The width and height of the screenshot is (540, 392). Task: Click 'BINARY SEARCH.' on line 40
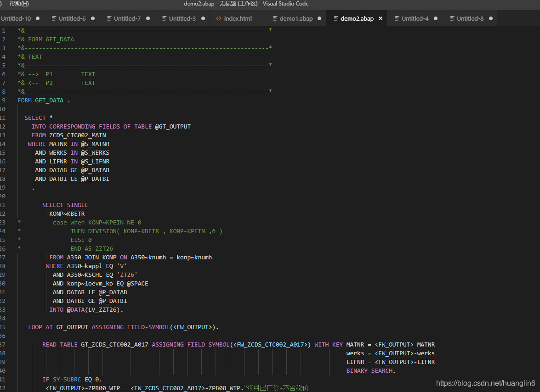(371, 371)
